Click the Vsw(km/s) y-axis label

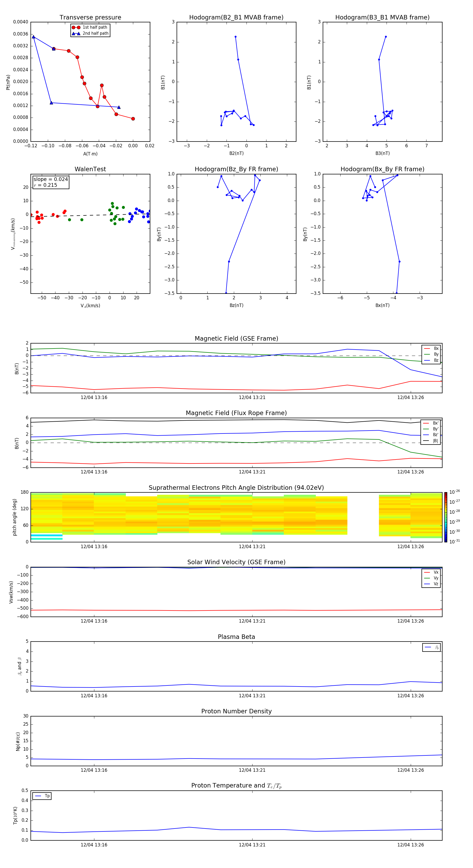point(11,592)
